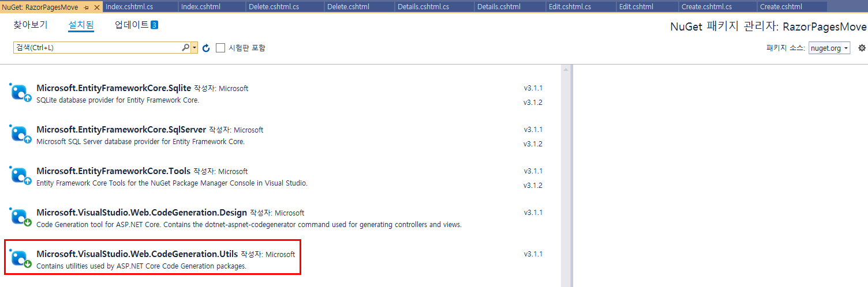Switch to the 설치됨 tab
The width and height of the screenshot is (868, 287).
[81, 25]
